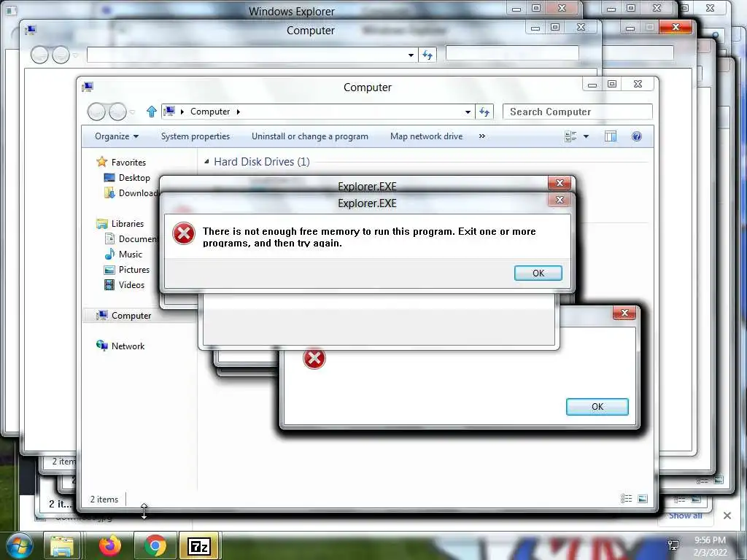Close the front Explorer.EXE error dialog
The width and height of the screenshot is (747, 560).
[x=560, y=200]
